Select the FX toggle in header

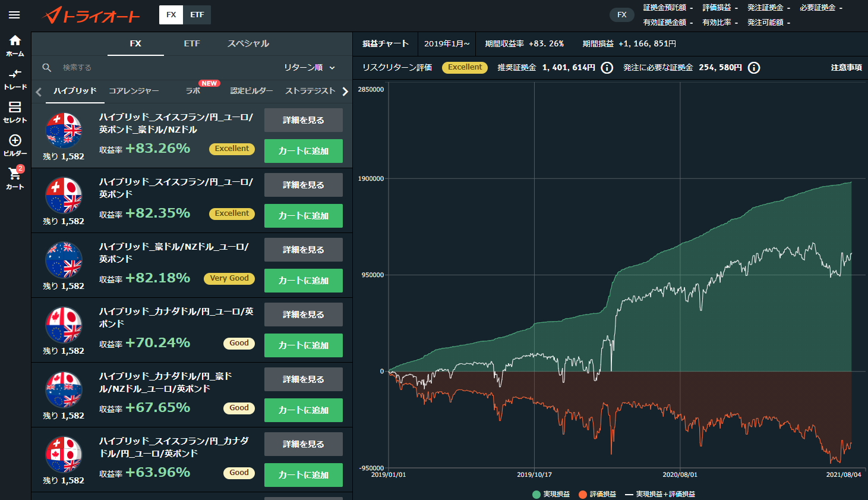[171, 15]
